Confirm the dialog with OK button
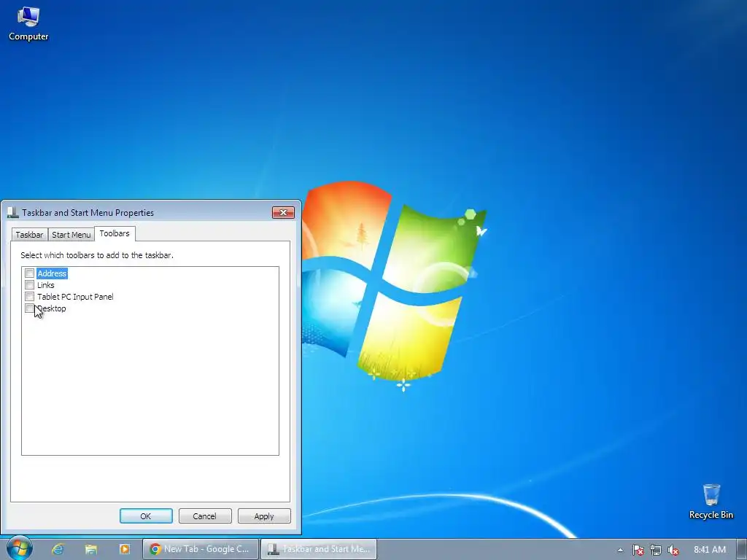Image resolution: width=747 pixels, height=560 pixels. (146, 516)
